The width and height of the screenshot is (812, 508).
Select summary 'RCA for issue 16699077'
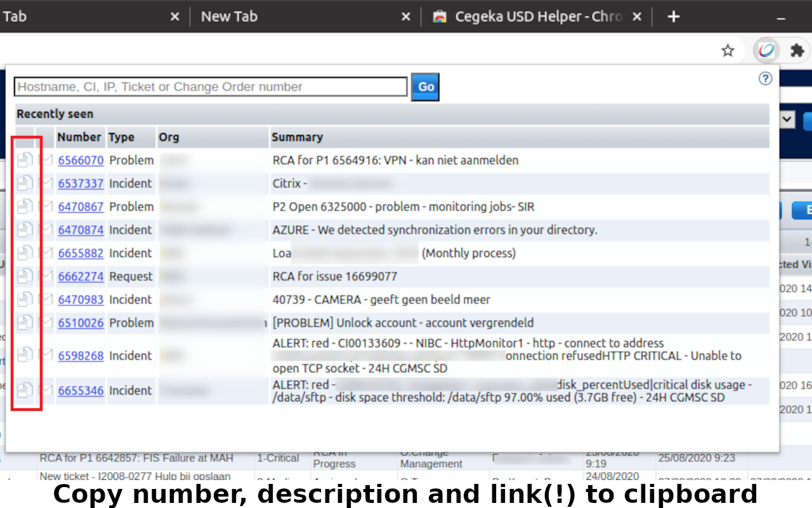(335, 277)
